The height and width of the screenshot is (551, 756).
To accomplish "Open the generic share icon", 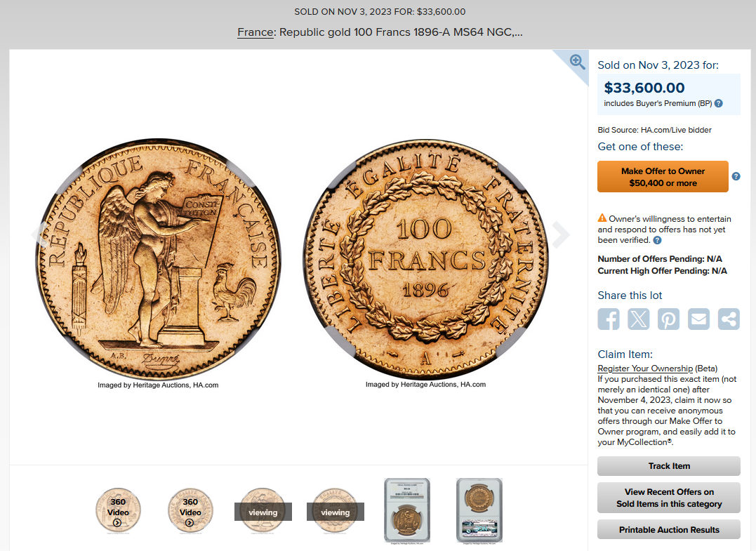I will [x=729, y=319].
